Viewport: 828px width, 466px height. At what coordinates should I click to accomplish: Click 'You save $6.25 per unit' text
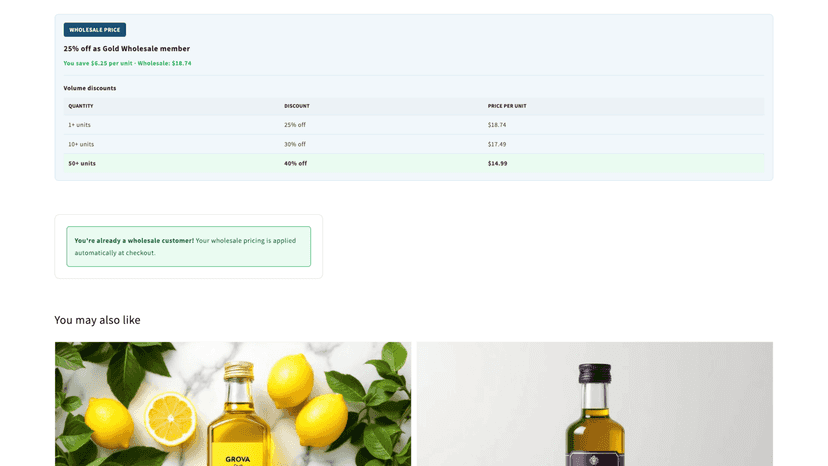97,63
